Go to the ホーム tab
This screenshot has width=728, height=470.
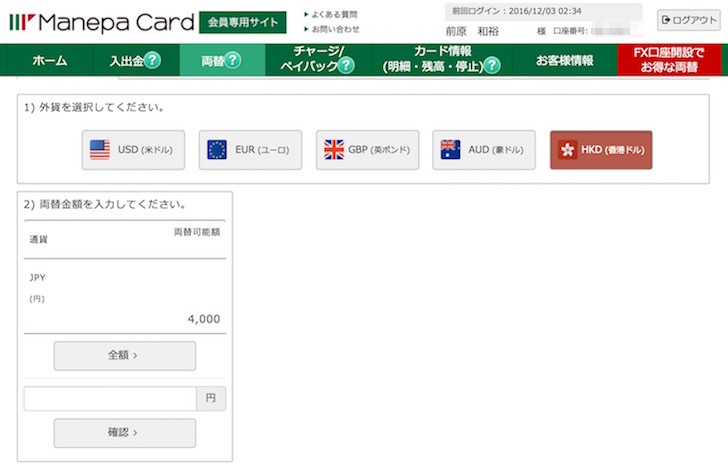click(x=50, y=60)
